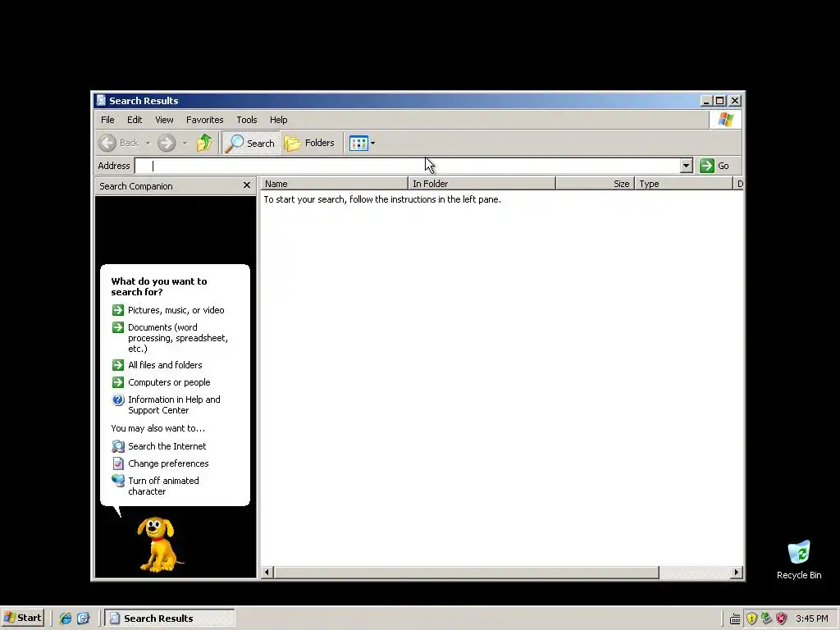Viewport: 840px width, 630px height.
Task: Click the Search Results title bar icon
Action: [x=101, y=100]
